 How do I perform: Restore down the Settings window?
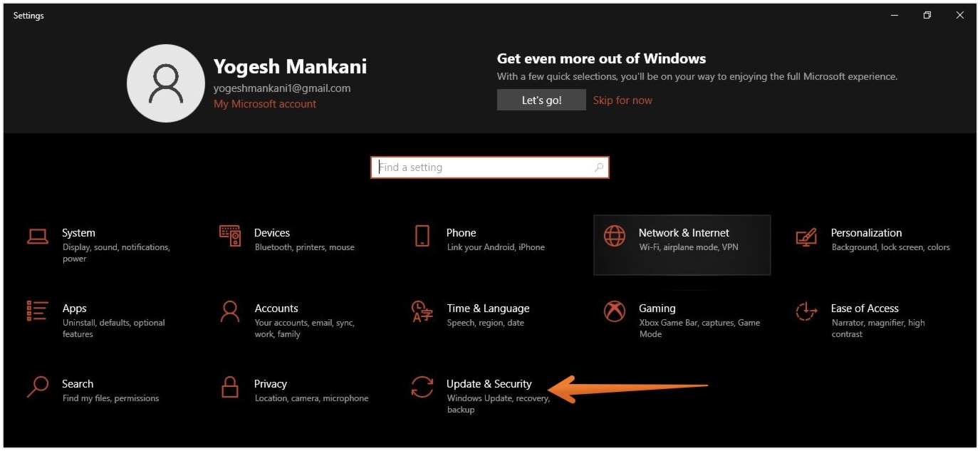(x=927, y=14)
